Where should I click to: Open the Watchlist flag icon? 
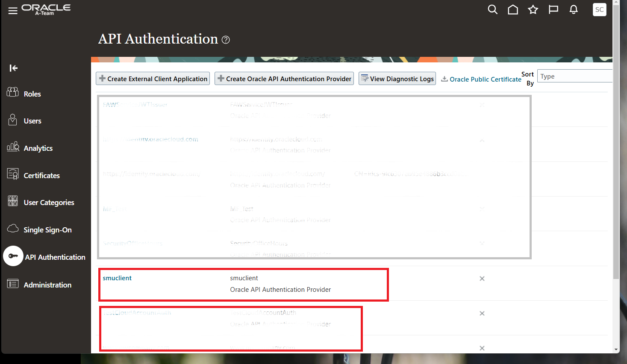553,9
